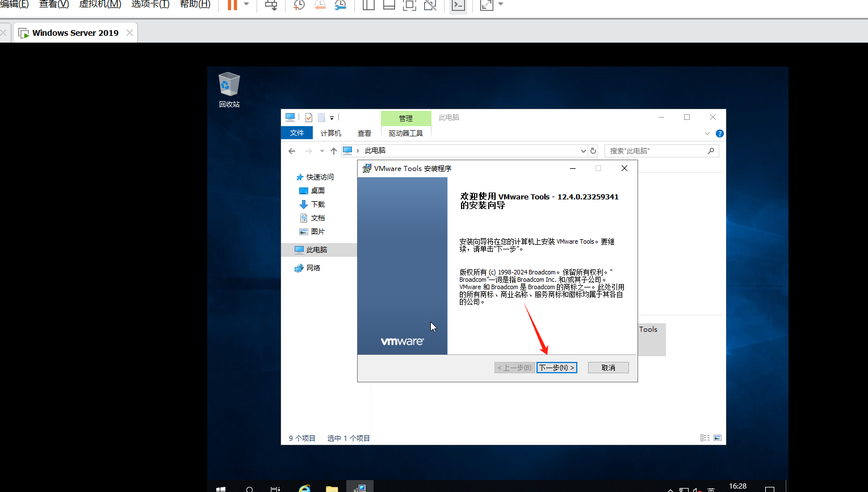Go back with Explorer back arrow

[292, 151]
